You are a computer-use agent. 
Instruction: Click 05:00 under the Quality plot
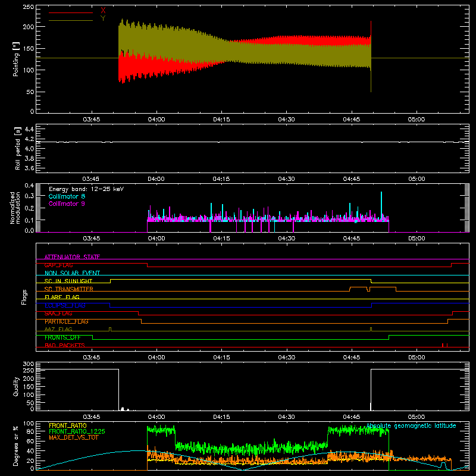click(x=416, y=417)
